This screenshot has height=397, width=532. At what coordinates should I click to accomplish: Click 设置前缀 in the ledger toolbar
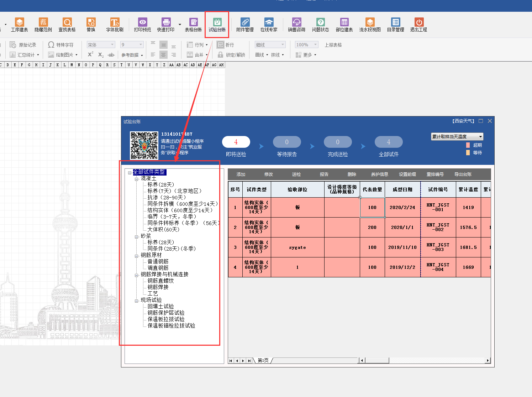pyautogui.click(x=407, y=174)
